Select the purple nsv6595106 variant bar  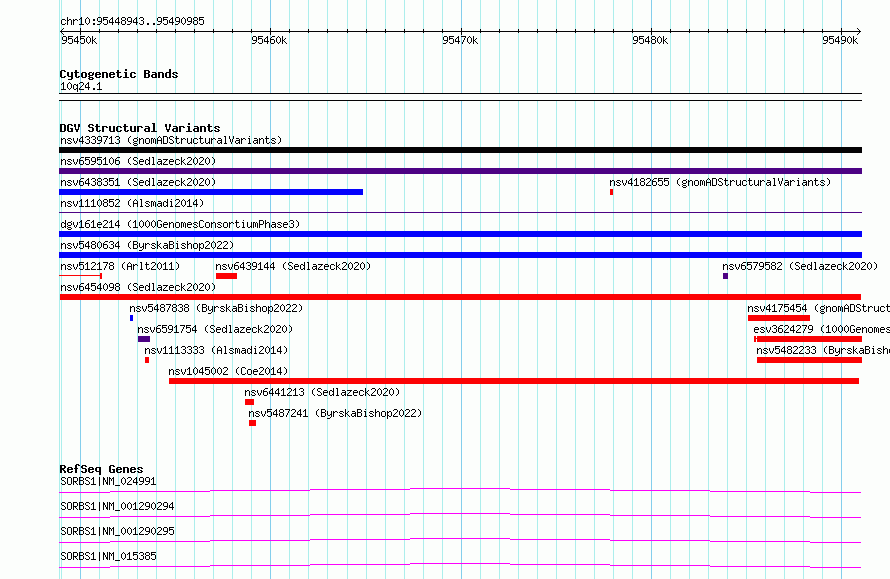[460, 171]
